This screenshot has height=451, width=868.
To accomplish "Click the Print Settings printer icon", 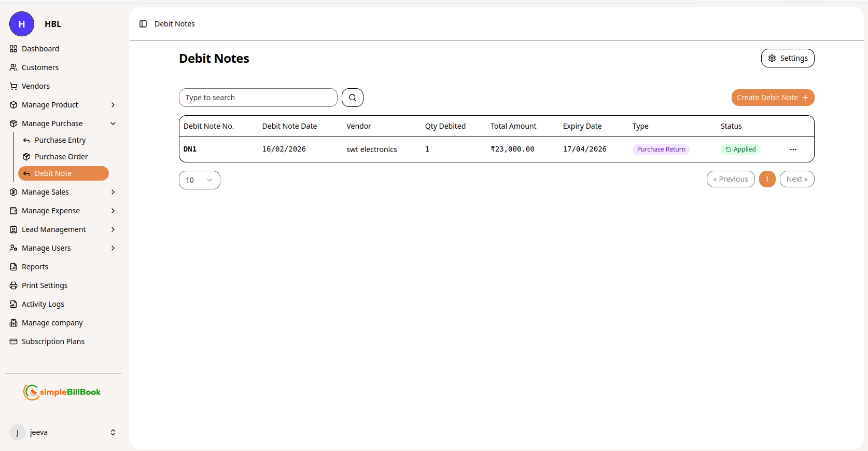I will tap(13, 285).
